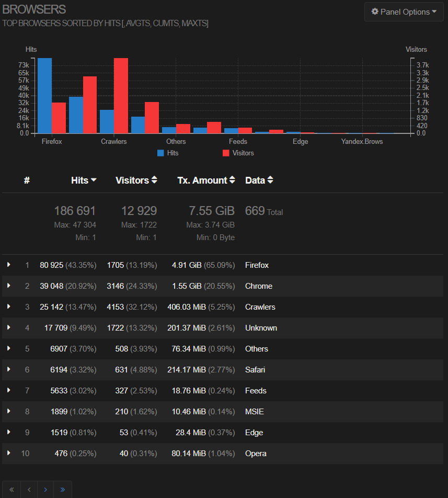Expand the Feeds row details
Screen dimensions: 448x498
[9, 390]
